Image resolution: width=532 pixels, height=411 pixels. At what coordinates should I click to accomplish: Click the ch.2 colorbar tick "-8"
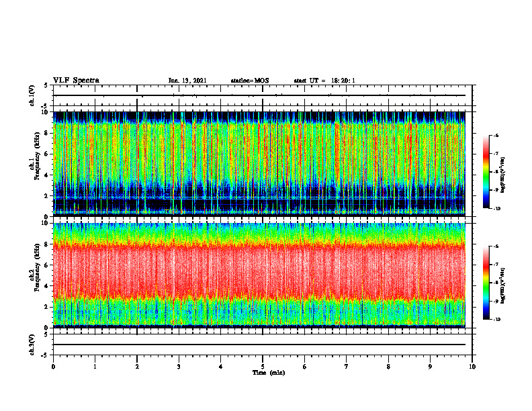[x=496, y=283]
